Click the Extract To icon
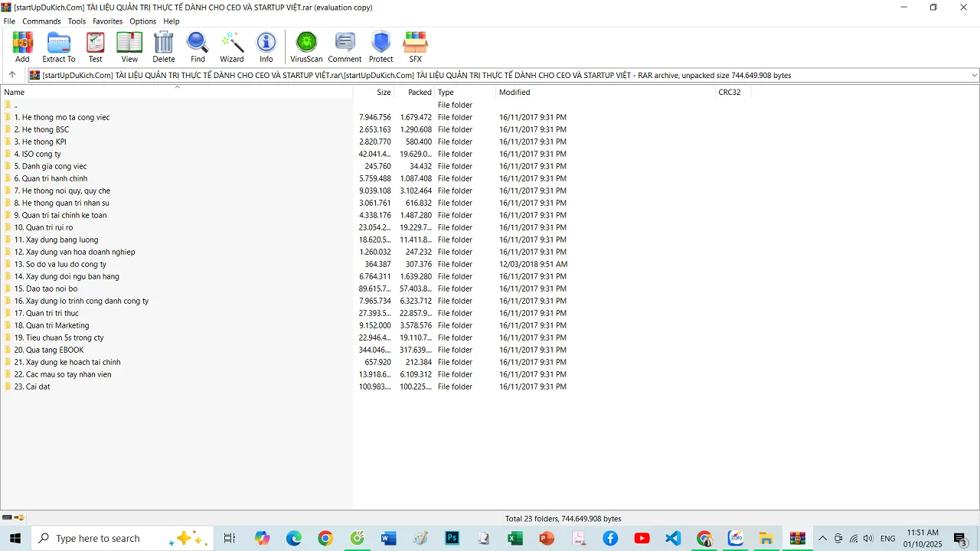 tap(59, 47)
